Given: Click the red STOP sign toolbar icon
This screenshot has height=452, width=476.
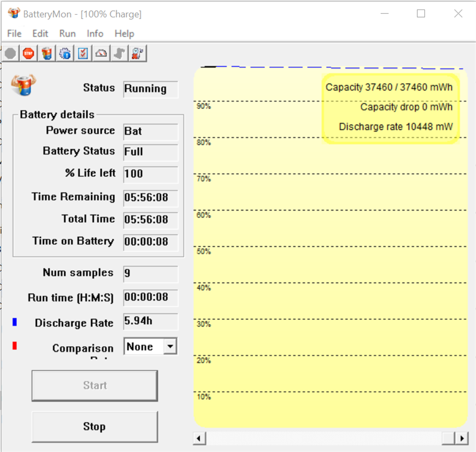Looking at the screenshot, I should point(29,54).
